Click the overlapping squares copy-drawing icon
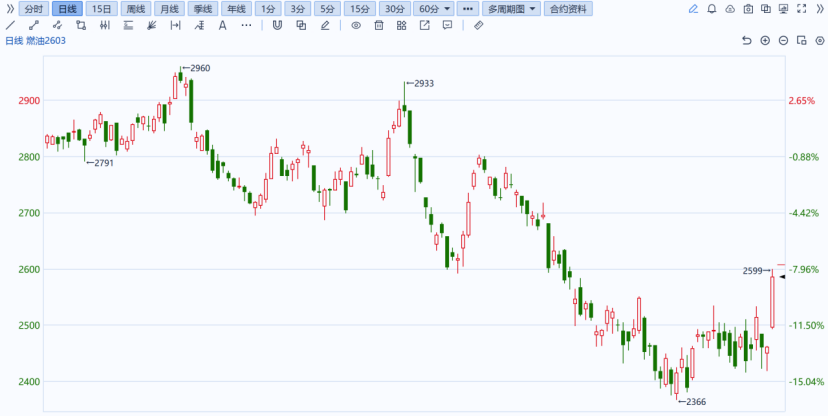 (301, 25)
